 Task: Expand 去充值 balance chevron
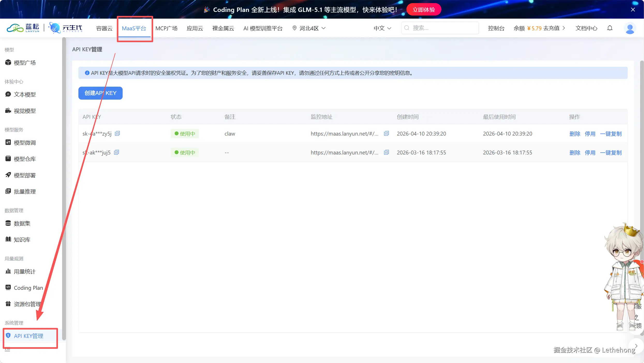click(x=564, y=28)
